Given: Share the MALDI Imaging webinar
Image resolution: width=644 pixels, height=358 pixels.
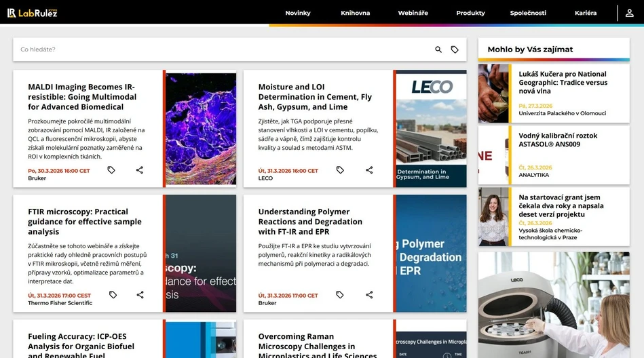Looking at the screenshot, I should point(140,170).
